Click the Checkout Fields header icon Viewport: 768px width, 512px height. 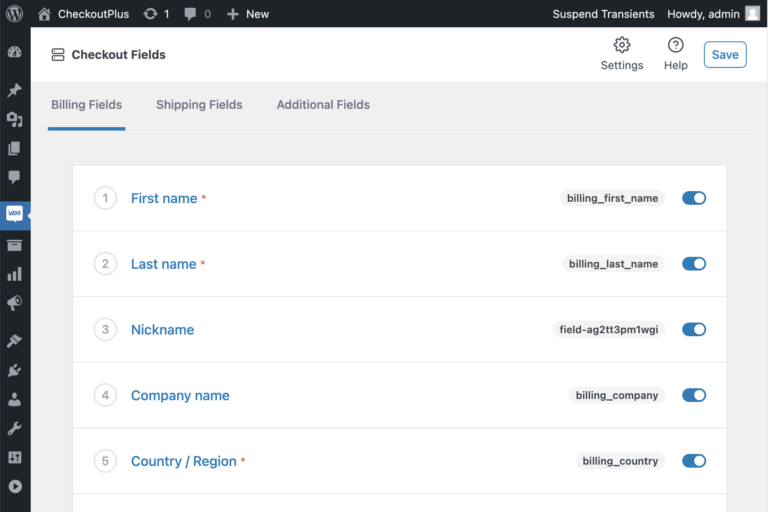[x=58, y=54]
